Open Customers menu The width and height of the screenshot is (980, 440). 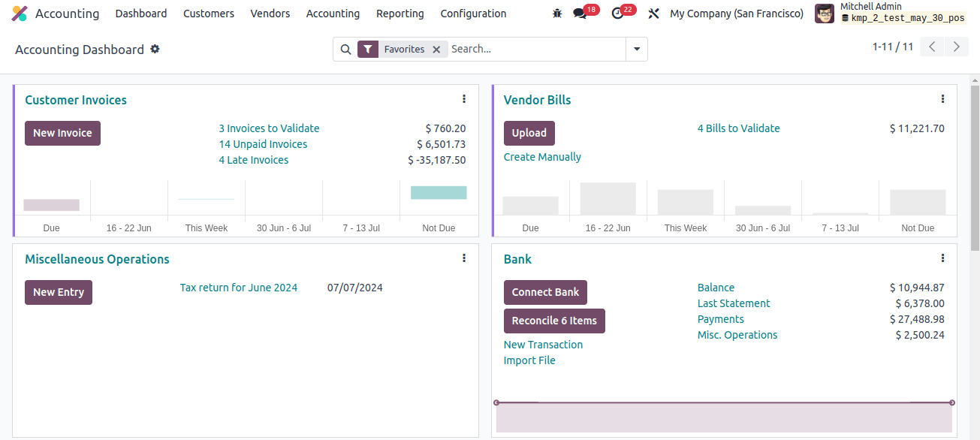209,14
